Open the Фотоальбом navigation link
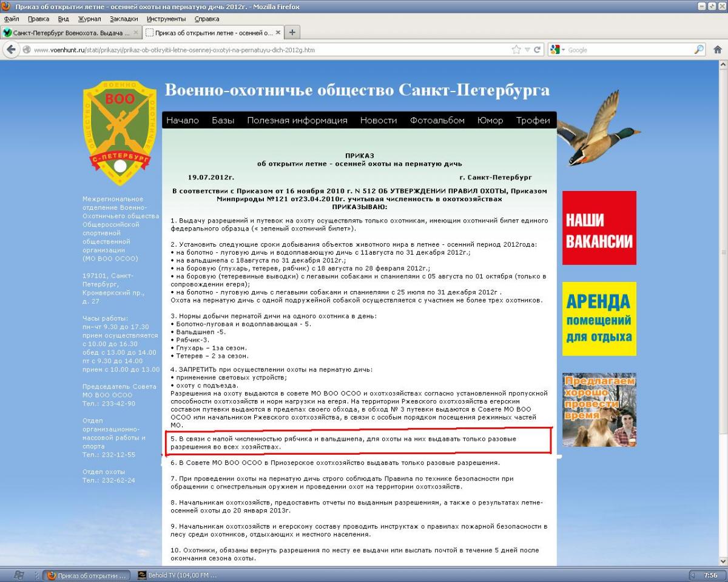728x582 pixels. 437,120
